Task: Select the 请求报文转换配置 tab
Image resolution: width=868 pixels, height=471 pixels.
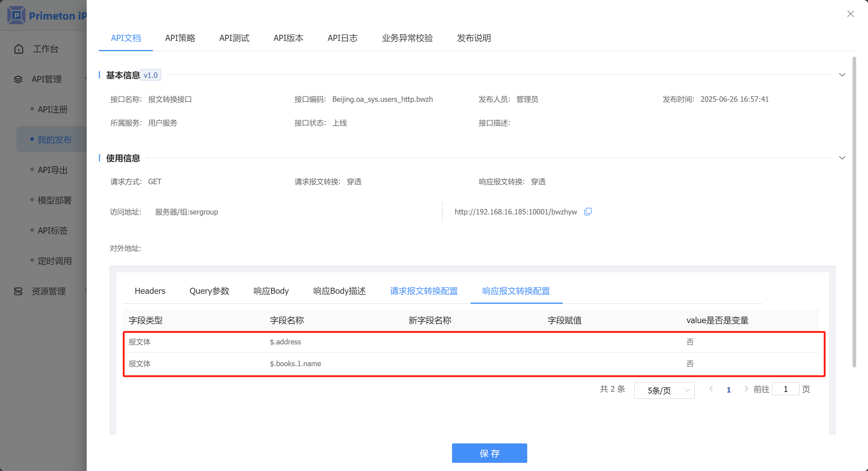Action: pos(424,291)
